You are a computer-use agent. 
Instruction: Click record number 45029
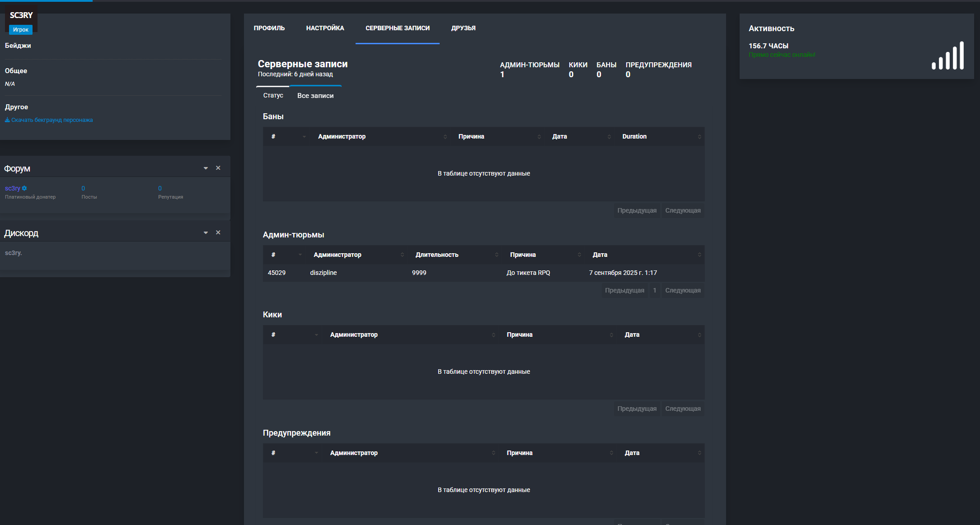277,273
